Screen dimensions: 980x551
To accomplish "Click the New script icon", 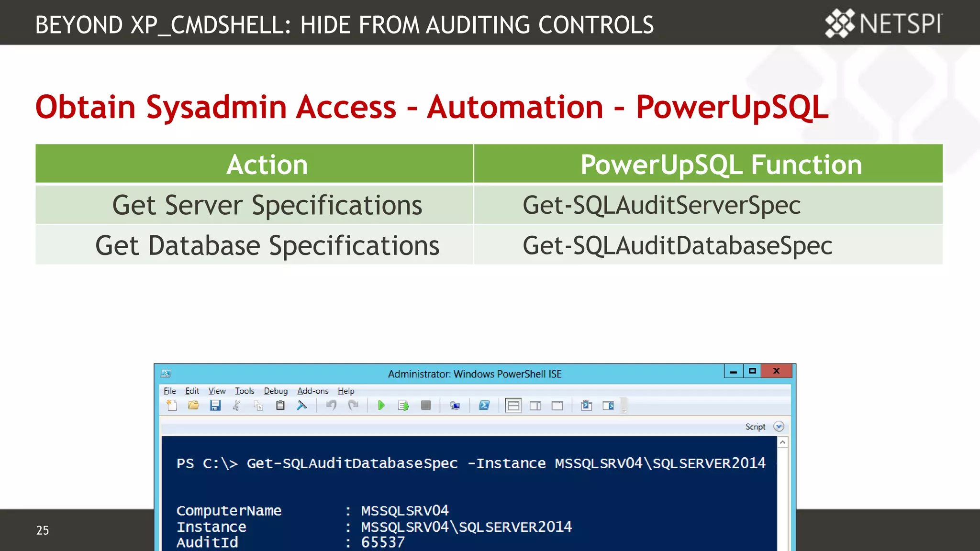I will pos(172,406).
